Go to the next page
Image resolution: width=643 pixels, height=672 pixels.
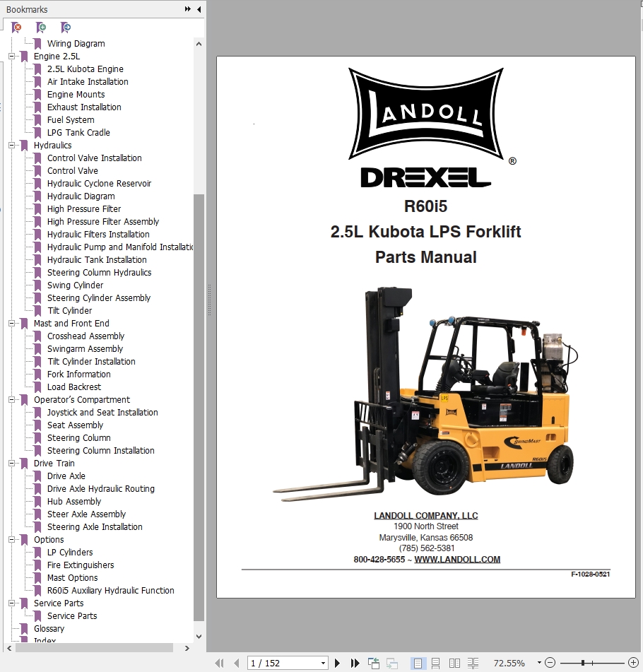point(337,663)
